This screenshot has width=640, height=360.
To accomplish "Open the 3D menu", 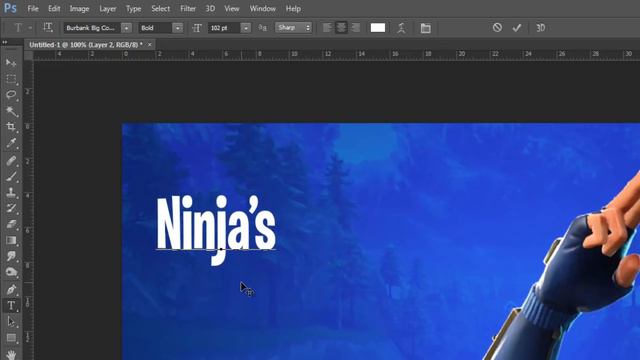I will pos(210,8).
